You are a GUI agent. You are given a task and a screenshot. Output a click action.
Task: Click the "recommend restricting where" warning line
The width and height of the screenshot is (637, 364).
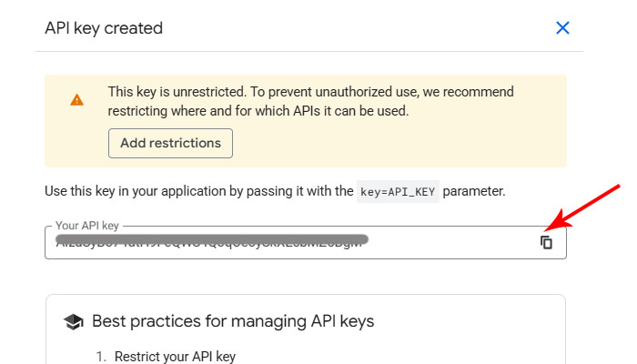pyautogui.click(x=258, y=111)
